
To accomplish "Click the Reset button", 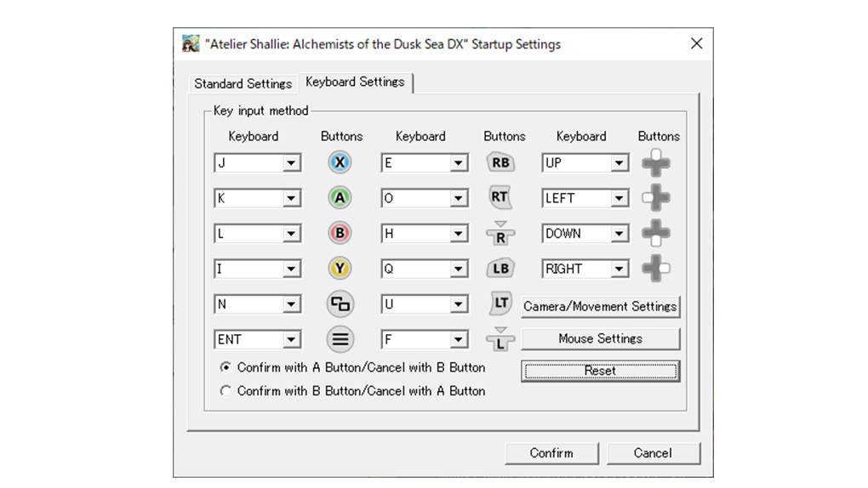I will (601, 371).
